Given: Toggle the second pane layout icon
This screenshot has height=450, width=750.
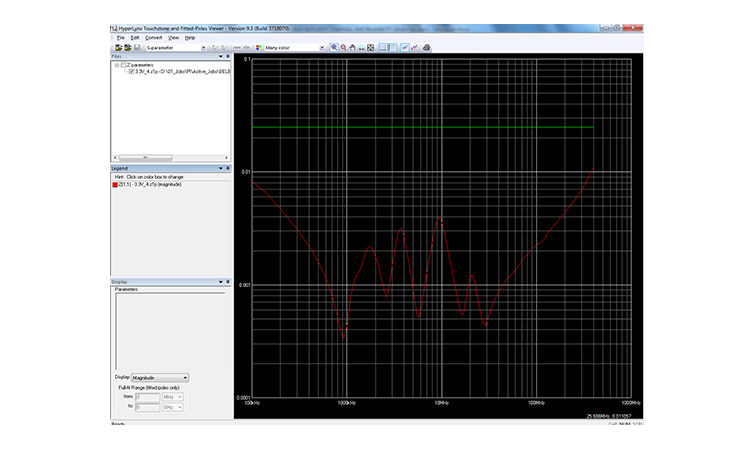Looking at the screenshot, I should click(392, 48).
